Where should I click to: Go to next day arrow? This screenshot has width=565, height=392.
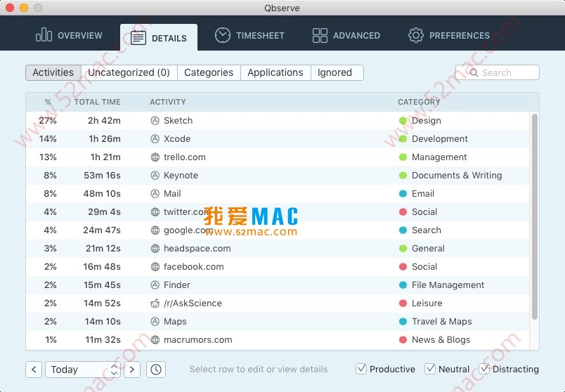tap(132, 370)
